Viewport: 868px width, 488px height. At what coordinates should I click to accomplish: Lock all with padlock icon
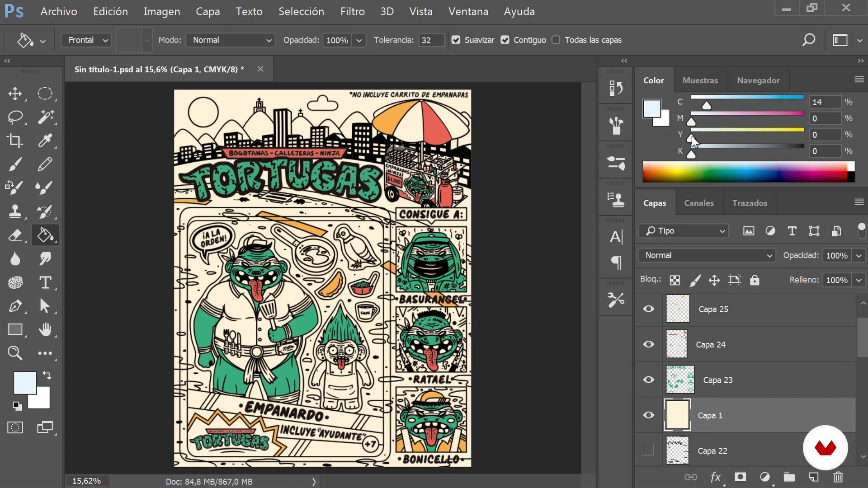755,280
